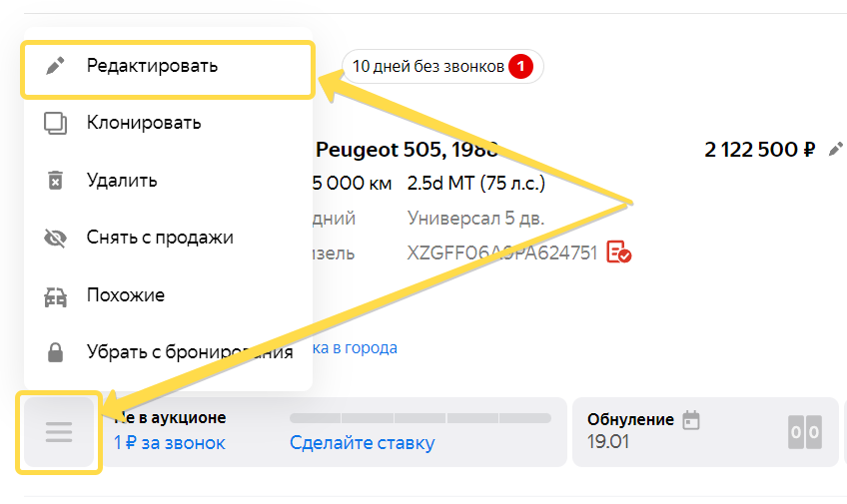Click the 10 дней без звонков badge

441,67
